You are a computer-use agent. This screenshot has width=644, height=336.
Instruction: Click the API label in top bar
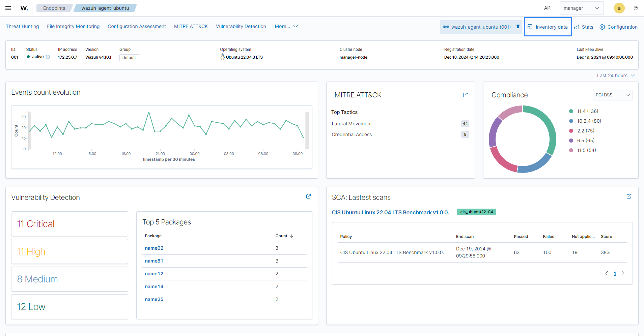pos(548,8)
